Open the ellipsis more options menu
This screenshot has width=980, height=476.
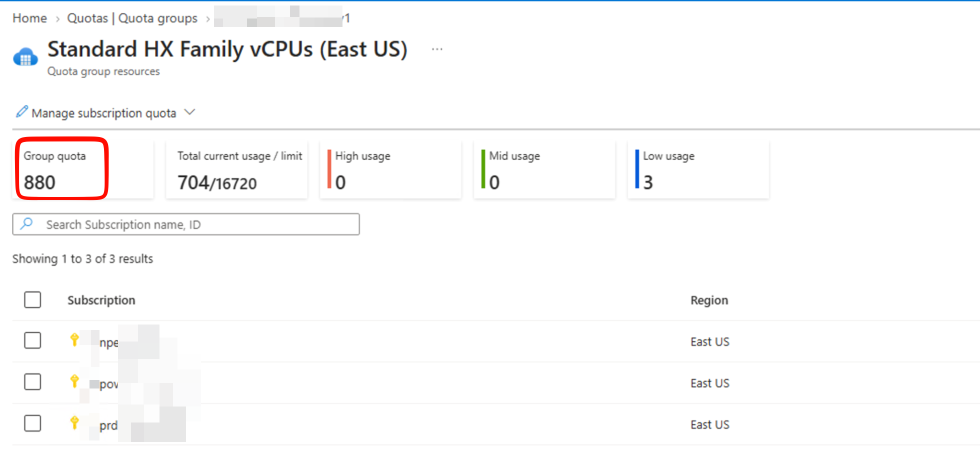click(437, 49)
